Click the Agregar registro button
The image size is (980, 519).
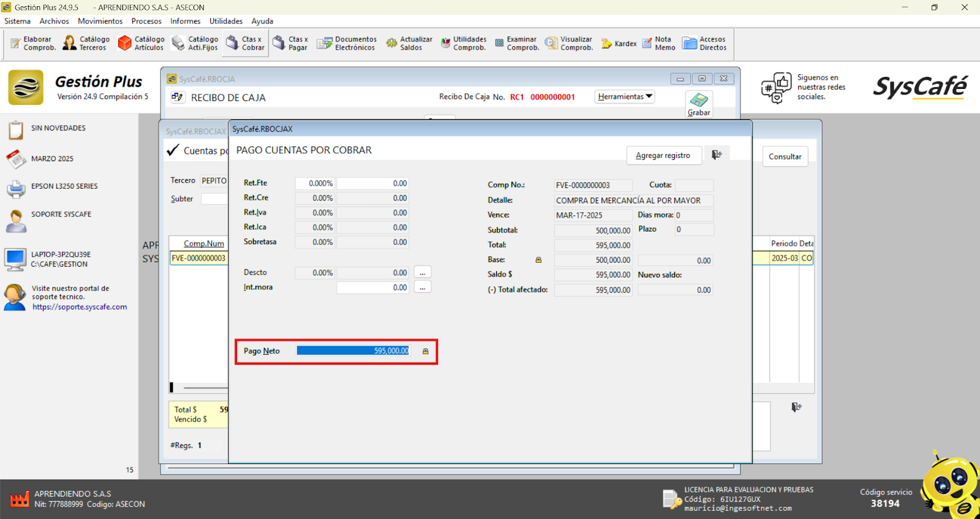point(663,156)
